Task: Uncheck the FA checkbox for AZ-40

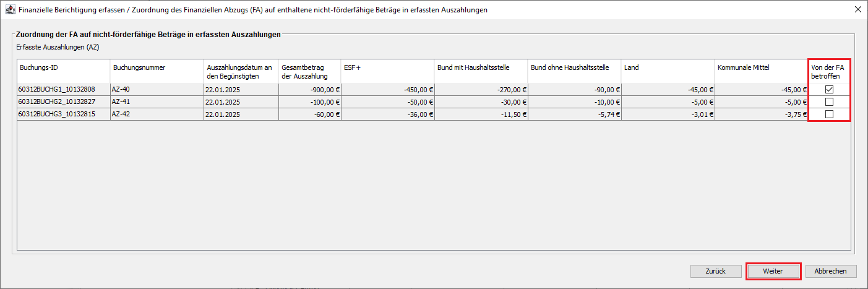Action: click(829, 89)
